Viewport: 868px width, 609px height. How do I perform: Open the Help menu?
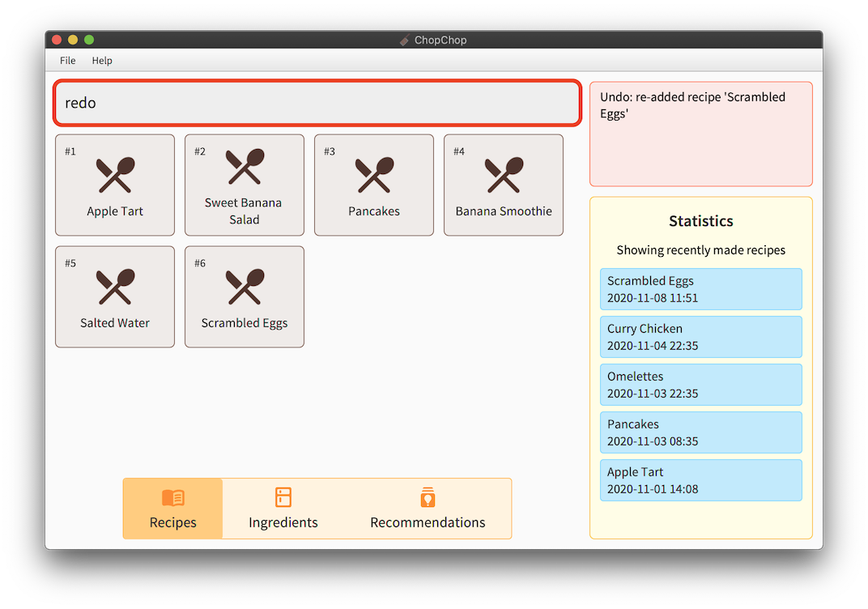[x=102, y=61]
